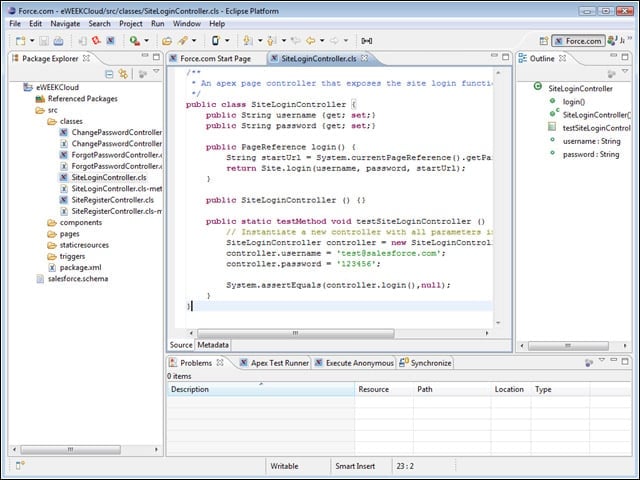Toggle the Outline toolbar sort icon
The image size is (640, 480).
tap(611, 73)
